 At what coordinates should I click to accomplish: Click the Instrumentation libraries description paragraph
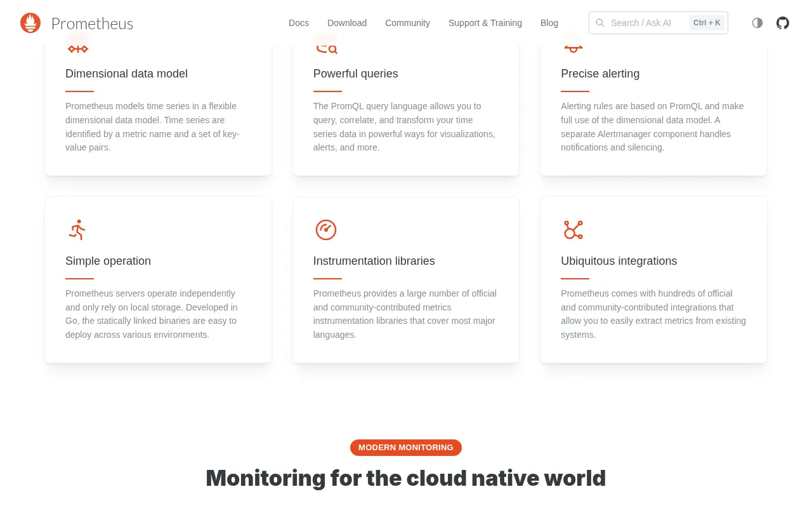point(405,314)
